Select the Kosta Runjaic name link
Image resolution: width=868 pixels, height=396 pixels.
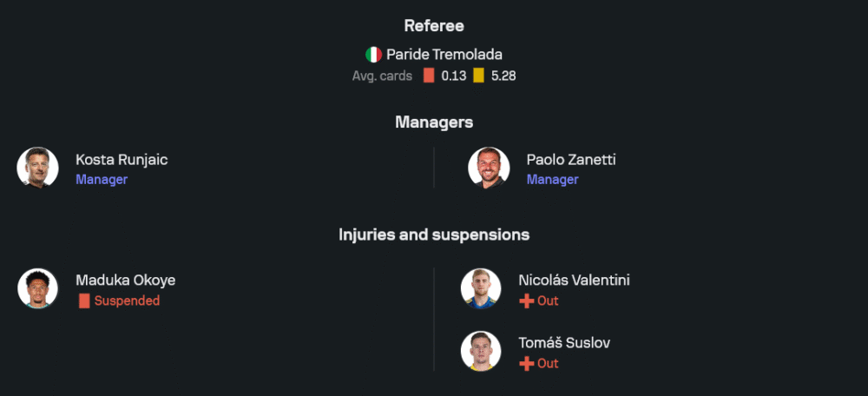pyautogui.click(x=122, y=160)
